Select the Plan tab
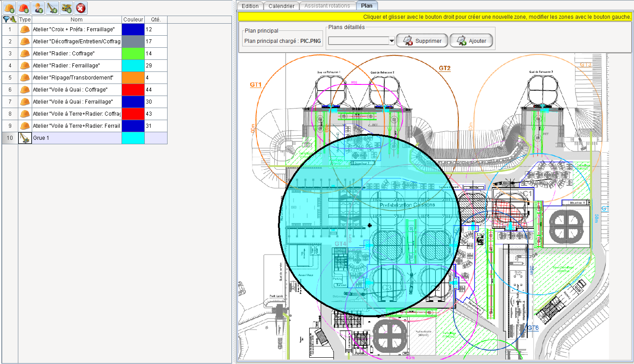This screenshot has height=364, width=634. [x=367, y=6]
